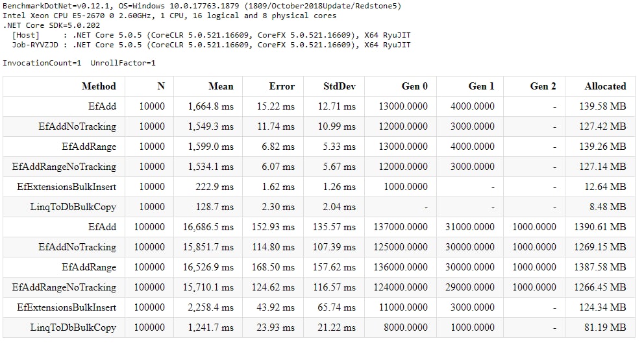Click allocated value 124.34 MB
Image resolution: width=644 pixels, height=345 pixels.
602,307
